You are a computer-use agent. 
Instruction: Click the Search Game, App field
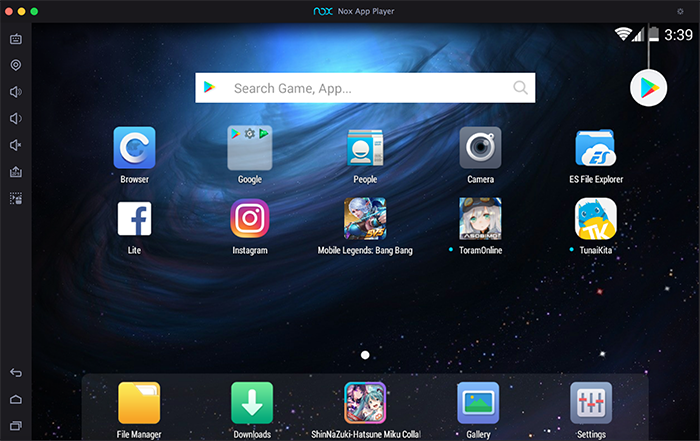click(x=365, y=88)
